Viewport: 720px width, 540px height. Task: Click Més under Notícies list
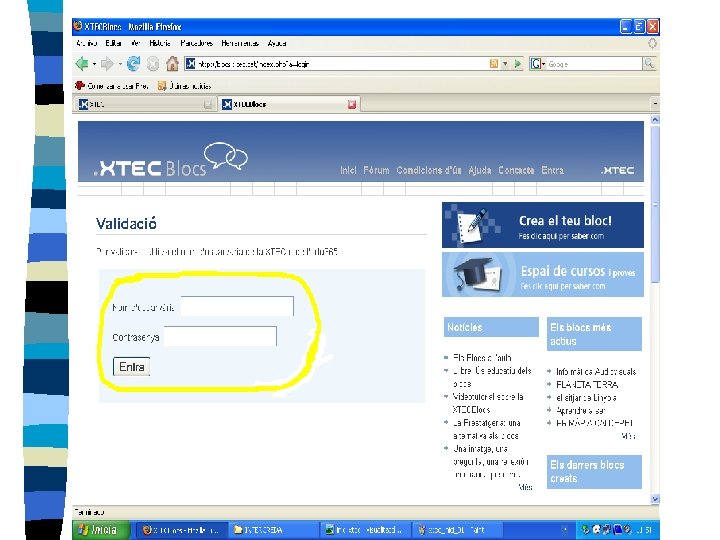[x=525, y=487]
